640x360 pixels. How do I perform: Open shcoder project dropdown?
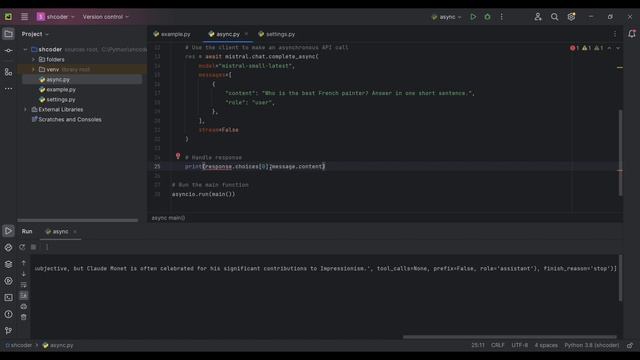click(56, 17)
